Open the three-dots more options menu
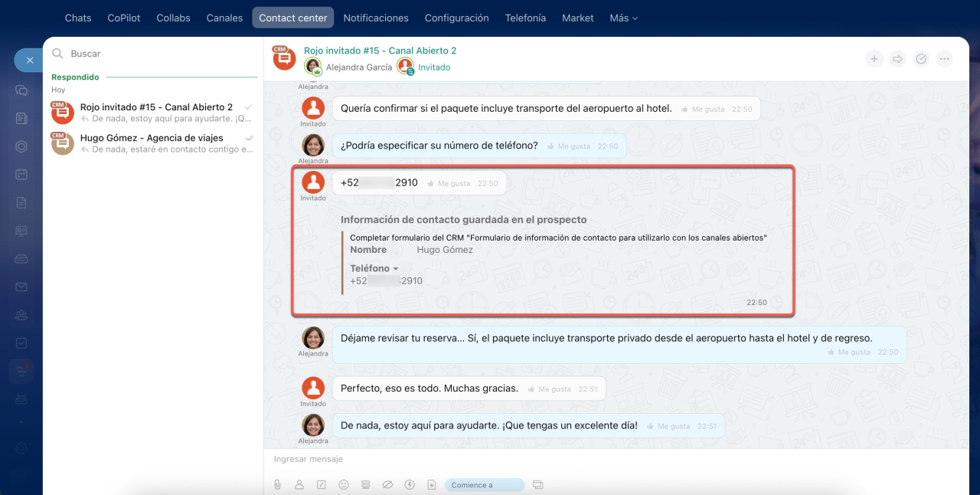 [945, 59]
